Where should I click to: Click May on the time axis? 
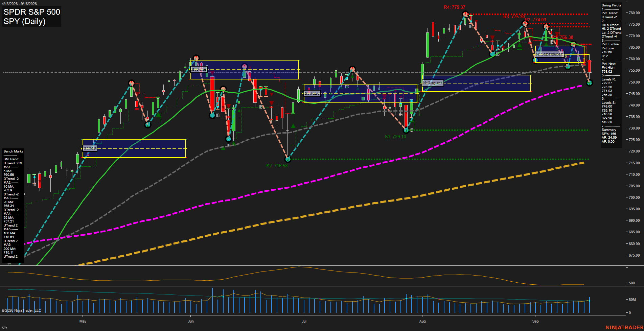(83, 321)
